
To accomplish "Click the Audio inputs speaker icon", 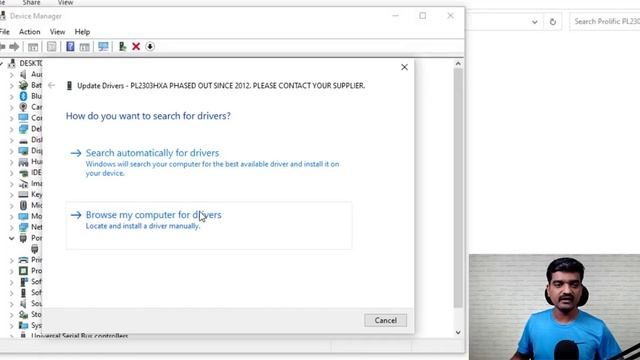I will tap(23, 74).
